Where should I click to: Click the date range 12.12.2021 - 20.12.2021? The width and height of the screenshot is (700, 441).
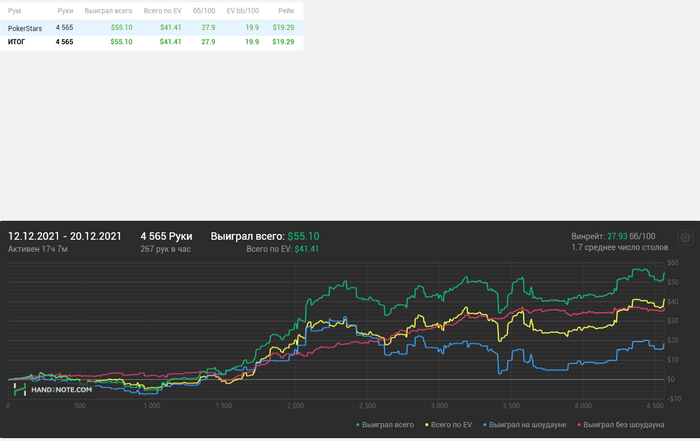(65, 236)
